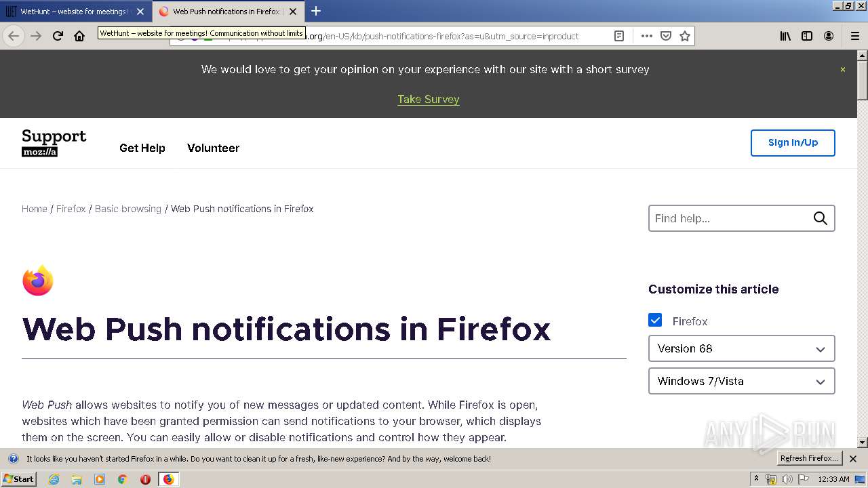Open Chrome from the taskbar
Image resolution: width=868 pixels, height=488 pixels.
(x=122, y=479)
